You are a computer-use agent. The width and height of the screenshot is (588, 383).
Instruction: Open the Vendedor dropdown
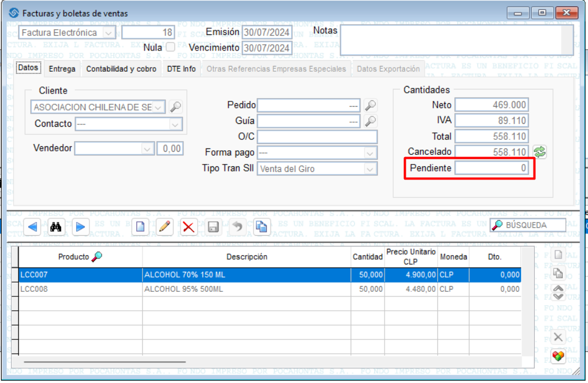coord(147,149)
